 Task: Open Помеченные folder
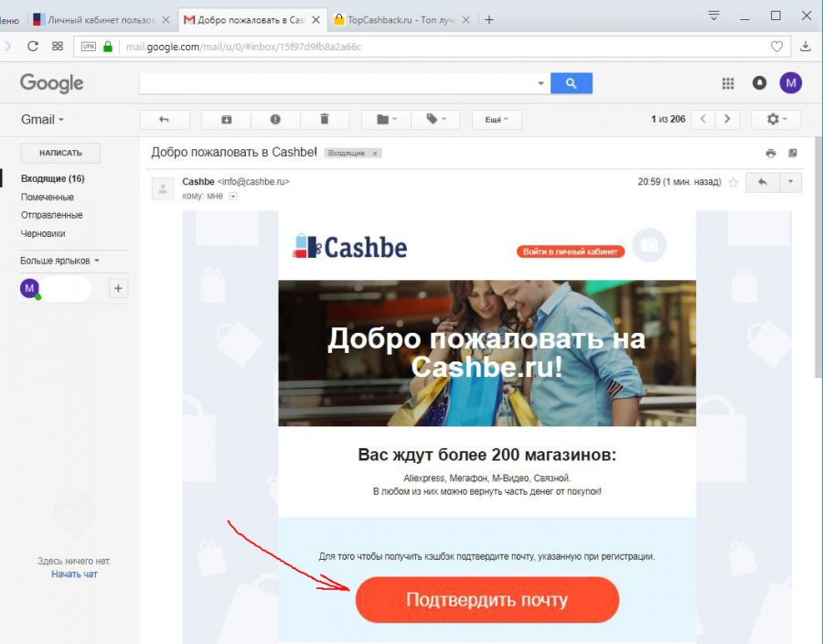tap(48, 198)
